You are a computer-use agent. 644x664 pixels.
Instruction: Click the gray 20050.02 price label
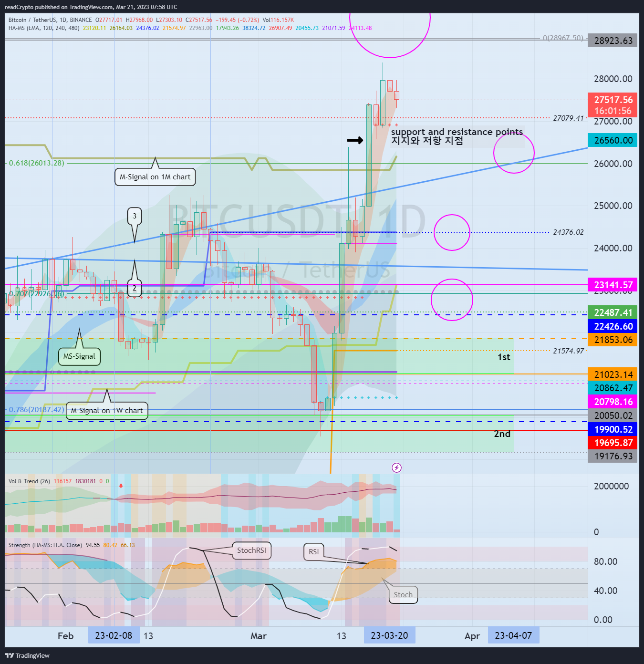coord(613,415)
